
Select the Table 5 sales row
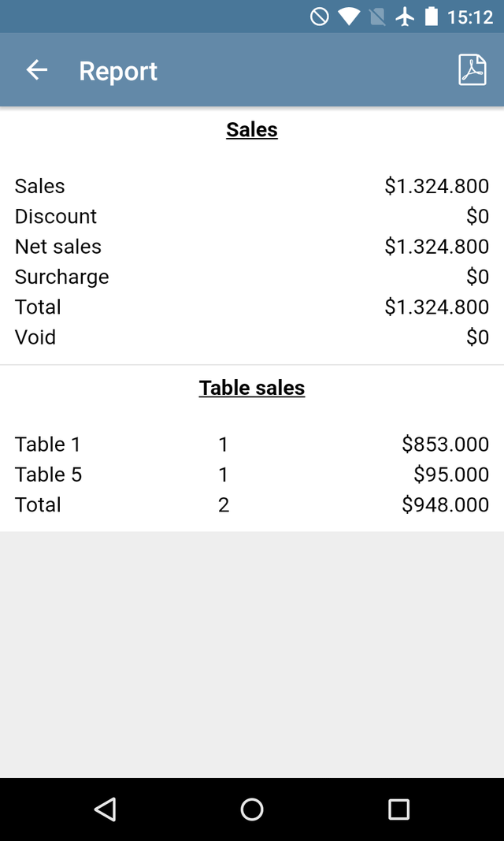[252, 474]
